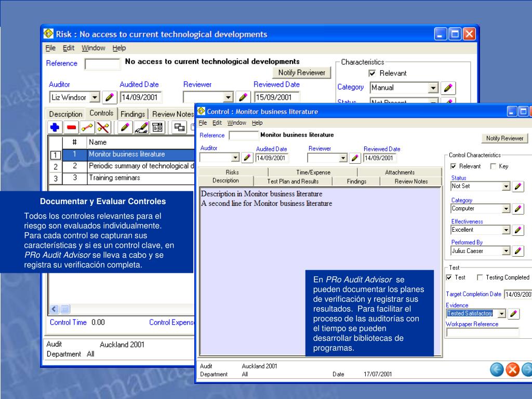Open Reviewer dropdown in Control window
The height and width of the screenshot is (399, 532).
[x=343, y=158]
